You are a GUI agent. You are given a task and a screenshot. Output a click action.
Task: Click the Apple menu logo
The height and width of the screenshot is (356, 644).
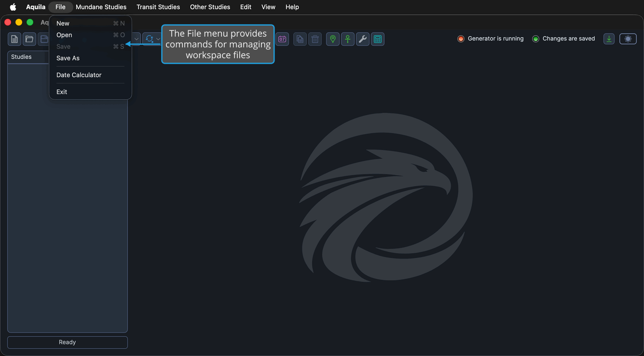coord(13,7)
